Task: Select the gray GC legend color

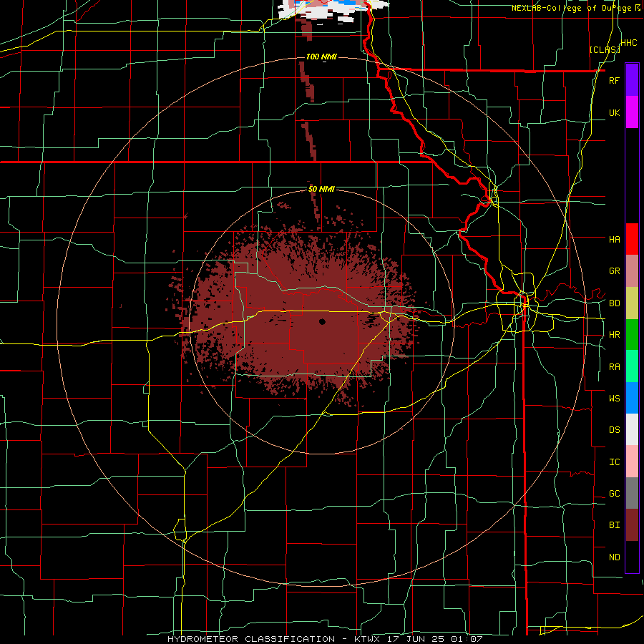Action: point(632,493)
